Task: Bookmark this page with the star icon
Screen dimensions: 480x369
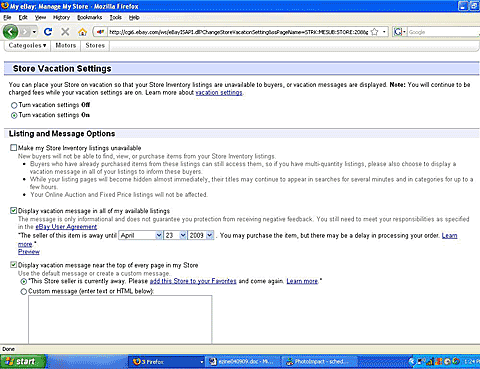Action: [x=375, y=32]
